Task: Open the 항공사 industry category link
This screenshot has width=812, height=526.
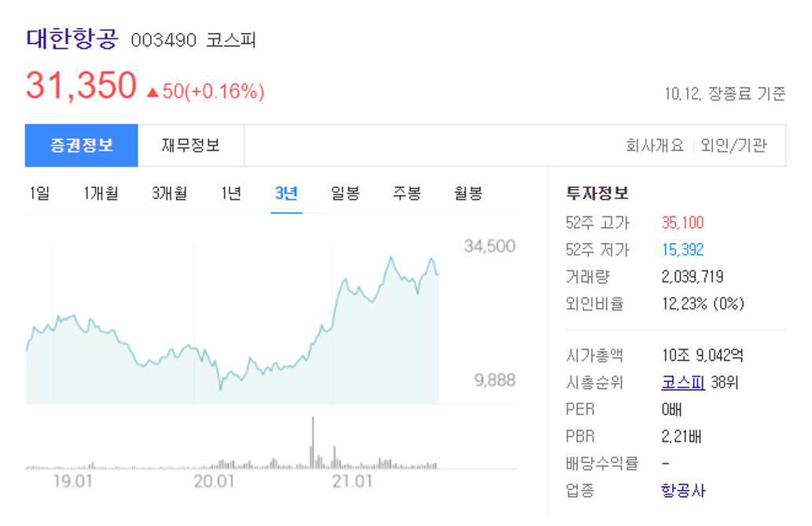Action: (x=685, y=490)
